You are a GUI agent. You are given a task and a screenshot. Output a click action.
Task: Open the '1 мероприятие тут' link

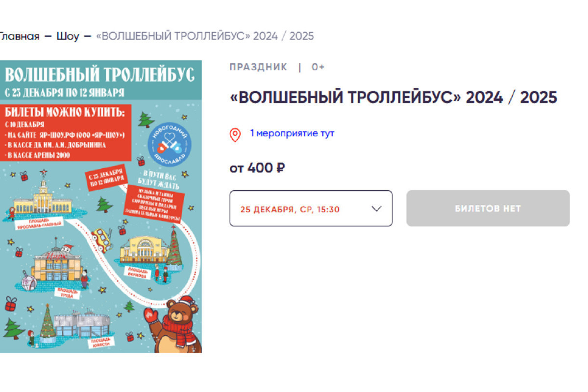[x=292, y=133]
